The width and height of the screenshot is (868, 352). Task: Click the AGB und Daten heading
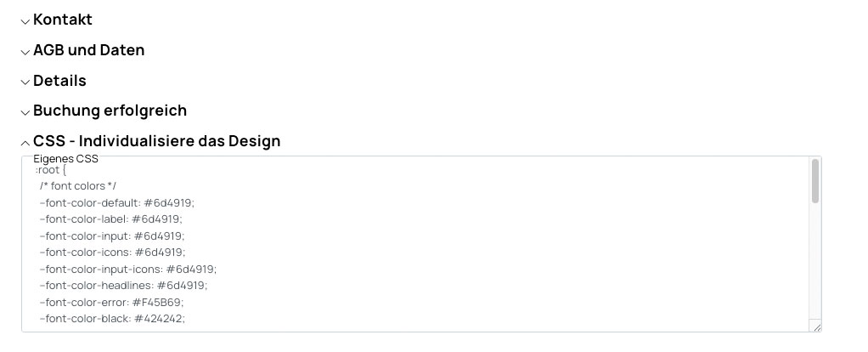88,50
